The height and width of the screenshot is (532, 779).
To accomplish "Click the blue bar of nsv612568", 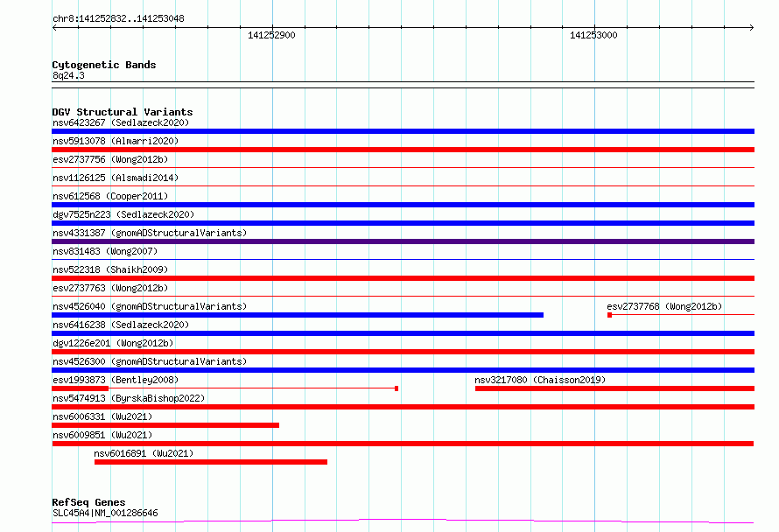I will 403,205.
